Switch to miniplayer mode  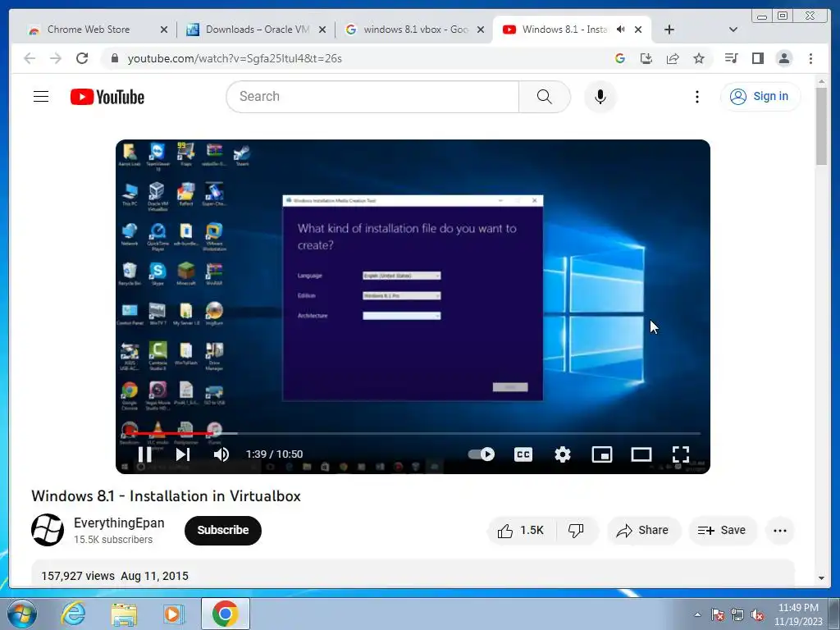coord(602,454)
